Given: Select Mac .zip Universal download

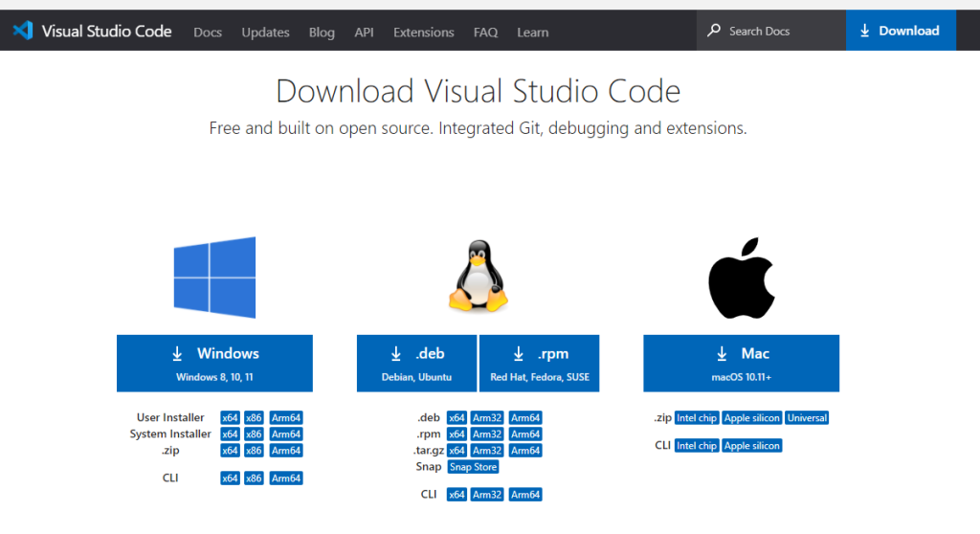Looking at the screenshot, I should coord(807,417).
